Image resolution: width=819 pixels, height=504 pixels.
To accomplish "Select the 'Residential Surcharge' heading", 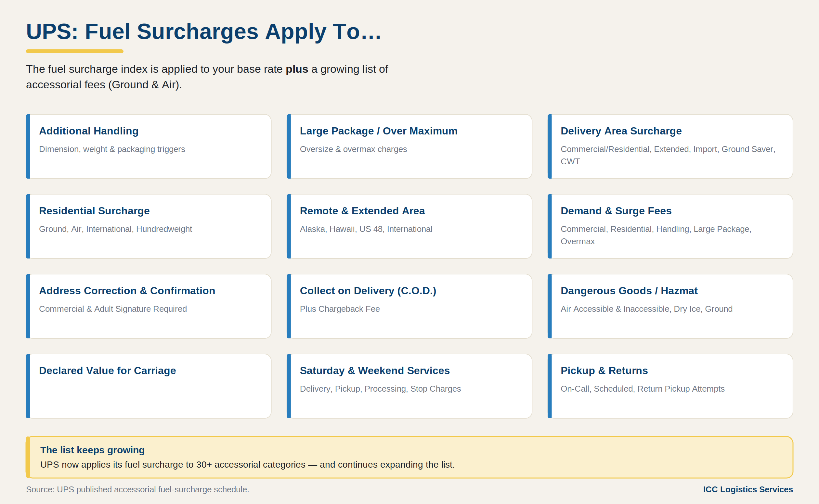I will tap(94, 211).
